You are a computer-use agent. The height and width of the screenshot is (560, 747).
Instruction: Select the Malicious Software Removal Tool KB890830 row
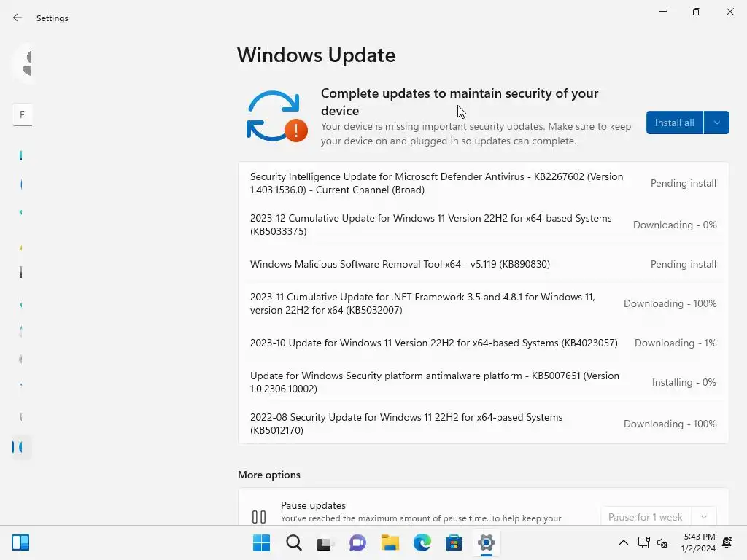pos(483,264)
